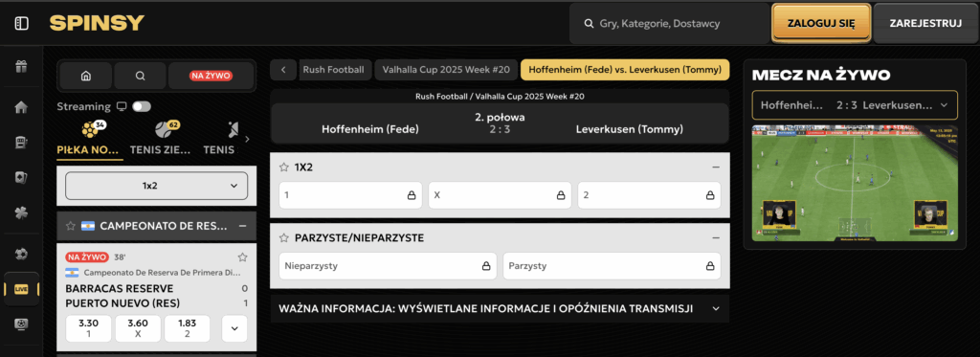Click the Zaloguj Się login button
The height and width of the screenshot is (357, 980).
click(821, 24)
